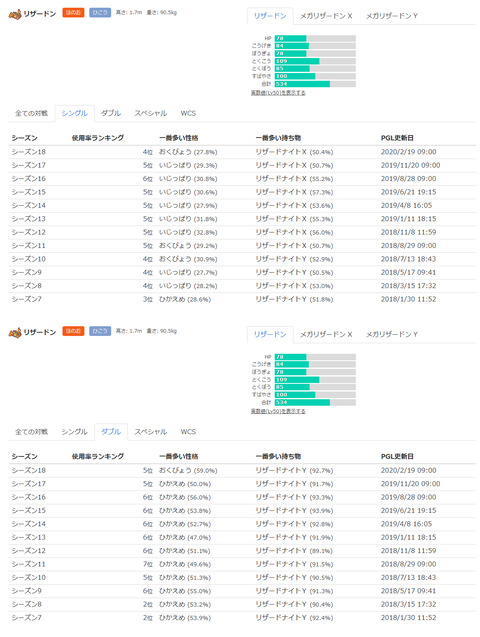Switch to シングル tab above the Doubles table
Viewport: 480px width, 637px height.
tap(75, 432)
